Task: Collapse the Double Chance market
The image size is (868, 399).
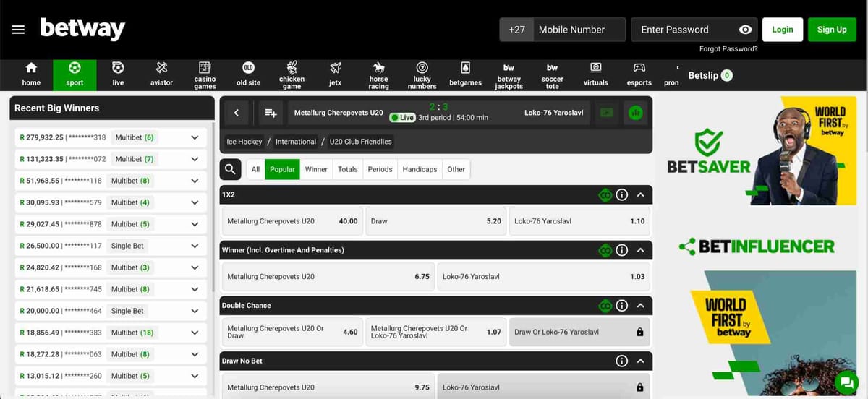Action: click(x=641, y=306)
